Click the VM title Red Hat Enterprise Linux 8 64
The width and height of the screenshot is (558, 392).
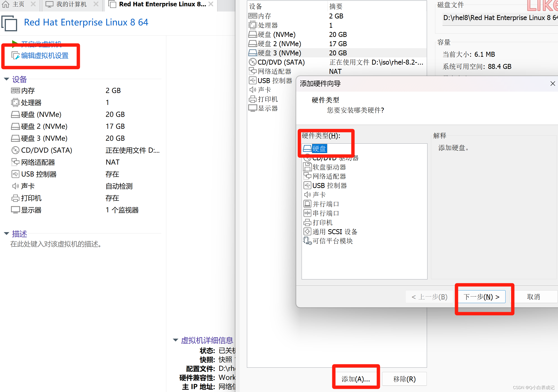(86, 22)
